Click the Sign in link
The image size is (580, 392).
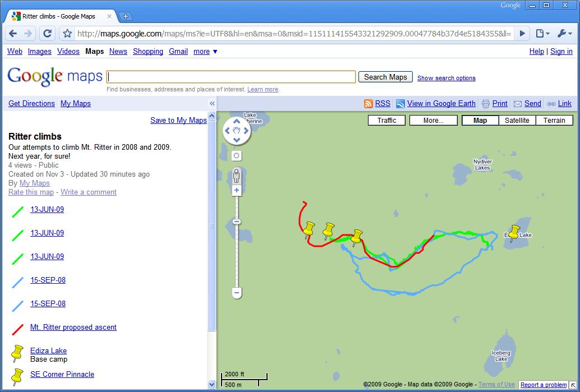561,52
